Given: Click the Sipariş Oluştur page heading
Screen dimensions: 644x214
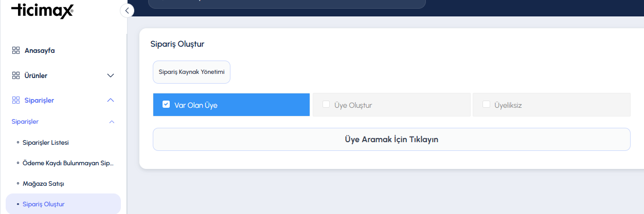Looking at the screenshot, I should tap(177, 44).
